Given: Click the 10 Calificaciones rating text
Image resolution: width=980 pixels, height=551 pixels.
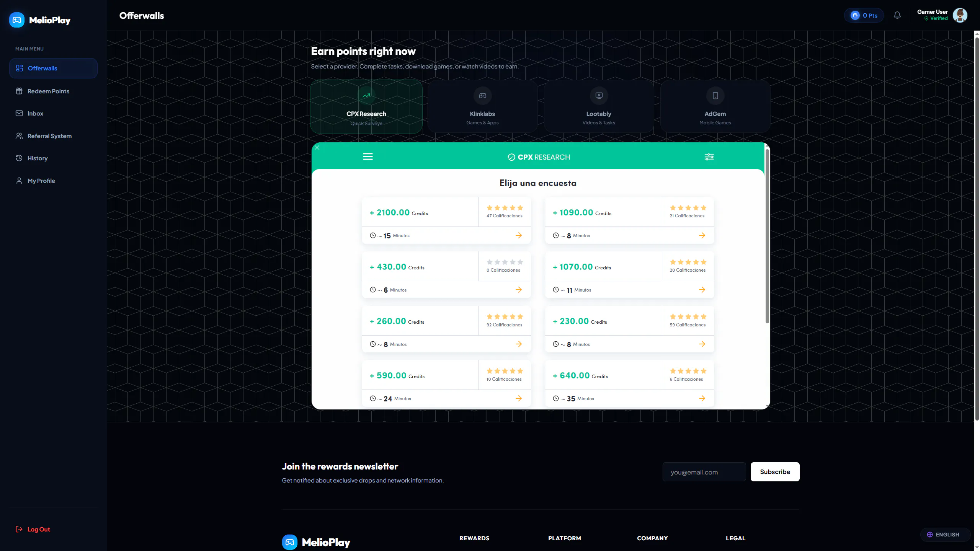Looking at the screenshot, I should [x=504, y=379].
